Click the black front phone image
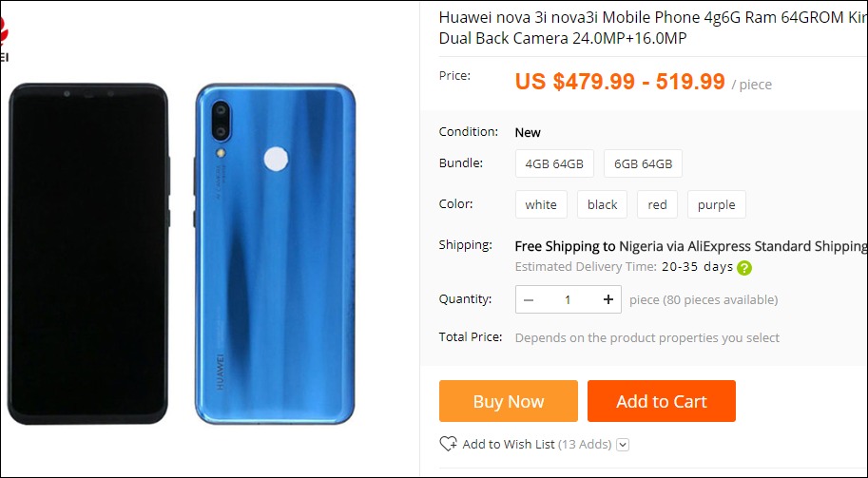The image size is (868, 478). pyautogui.click(x=88, y=254)
